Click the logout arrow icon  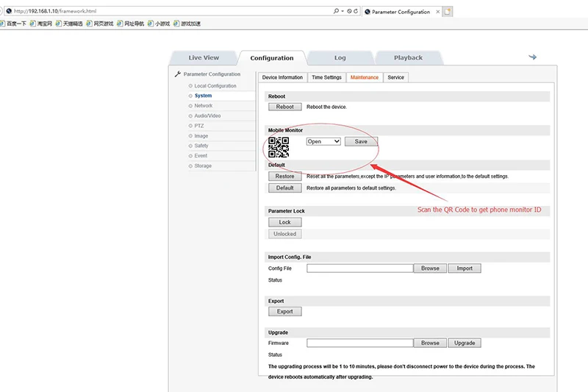point(532,57)
